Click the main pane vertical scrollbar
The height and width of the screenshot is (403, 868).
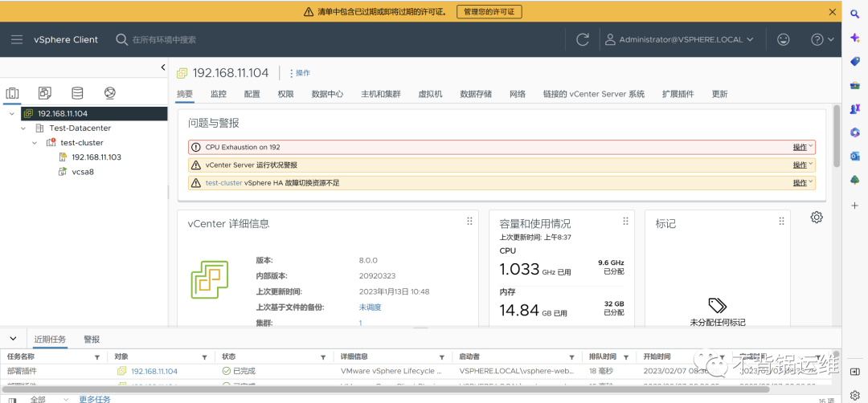(837, 136)
